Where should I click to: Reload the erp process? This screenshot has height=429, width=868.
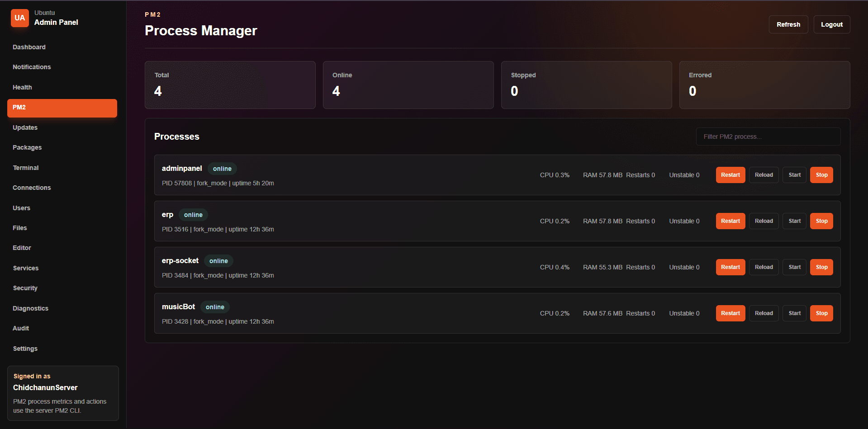click(764, 221)
